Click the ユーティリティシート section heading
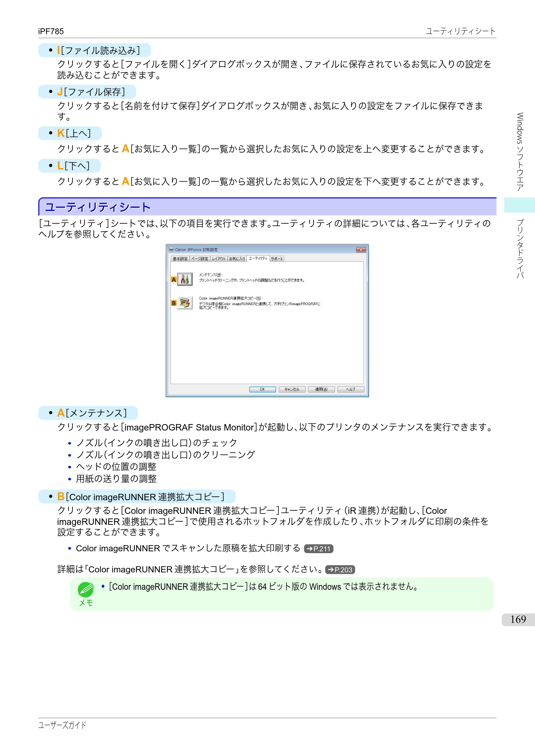535x756 pixels. (98, 207)
